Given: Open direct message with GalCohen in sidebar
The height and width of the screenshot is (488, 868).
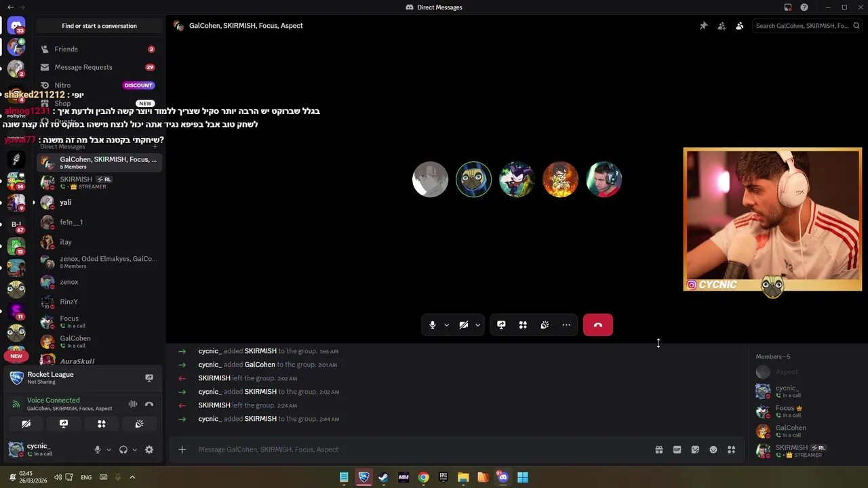Looking at the screenshot, I should 100,342.
